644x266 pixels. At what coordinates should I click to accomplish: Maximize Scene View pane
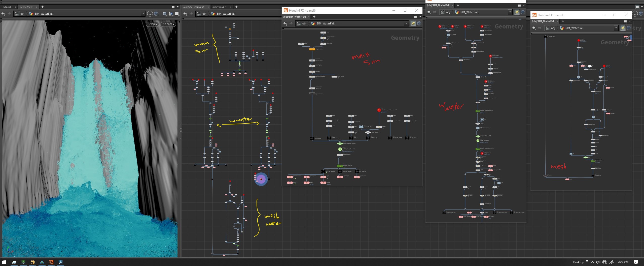[x=173, y=7]
